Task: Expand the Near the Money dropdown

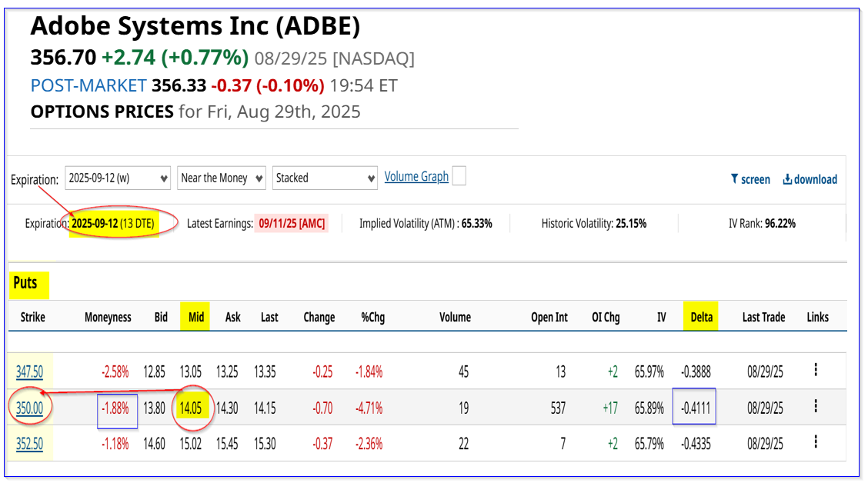Action: pyautogui.click(x=222, y=178)
